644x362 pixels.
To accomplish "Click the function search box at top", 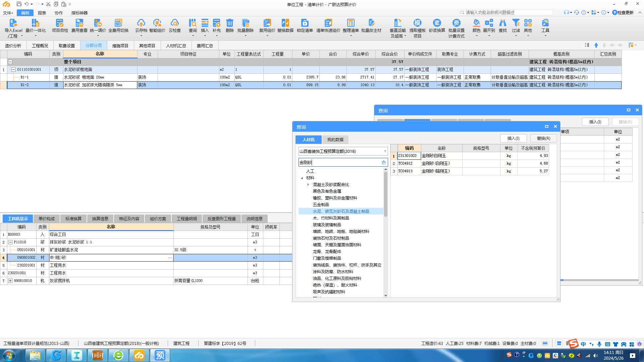I will (506, 12).
